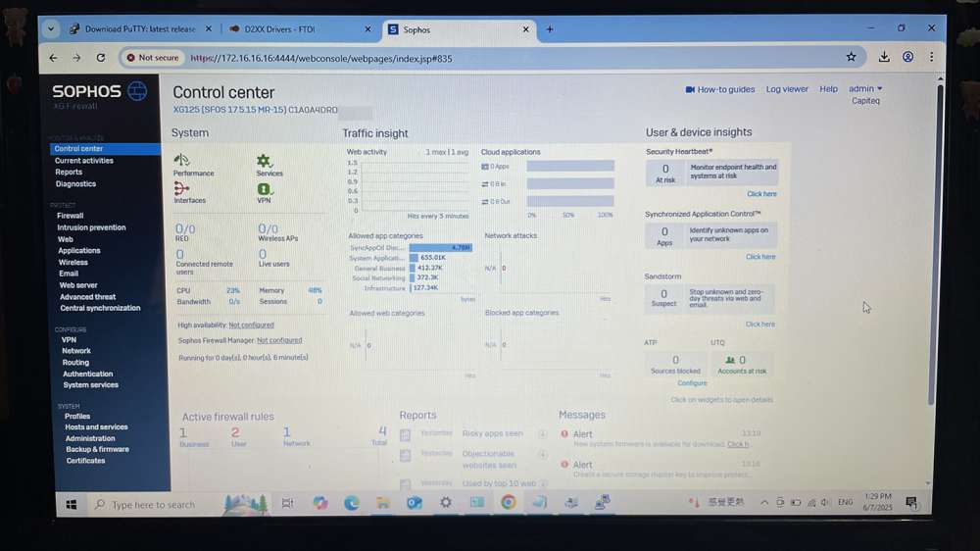This screenshot has height=551, width=980.
Task: Open Wireless in sidebar
Action: click(73, 263)
